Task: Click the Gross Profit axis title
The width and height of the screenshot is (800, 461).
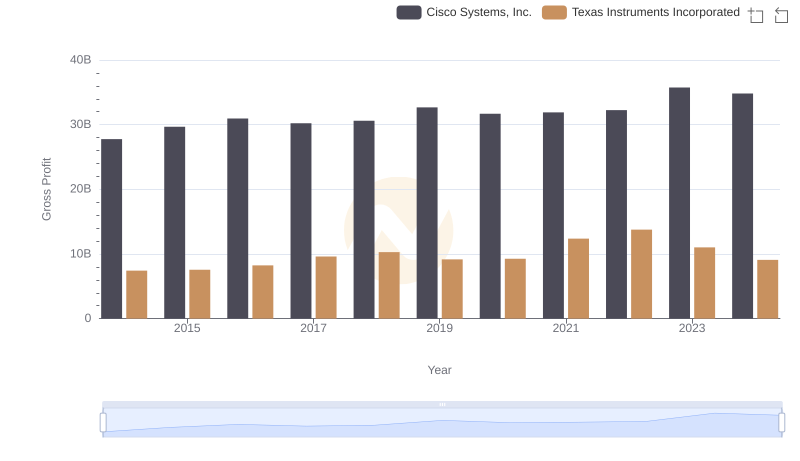Action: (x=46, y=189)
